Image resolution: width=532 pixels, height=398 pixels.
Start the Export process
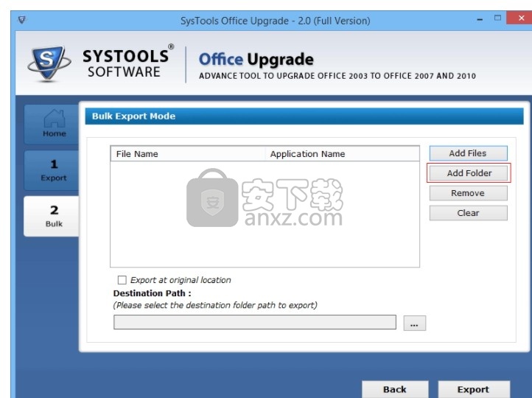(x=474, y=389)
